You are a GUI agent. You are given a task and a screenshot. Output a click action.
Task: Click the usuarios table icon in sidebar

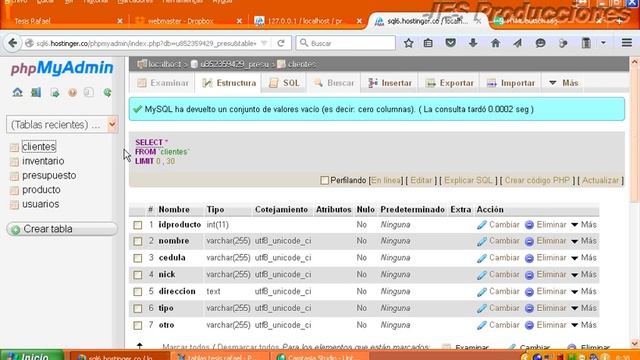coord(14,204)
